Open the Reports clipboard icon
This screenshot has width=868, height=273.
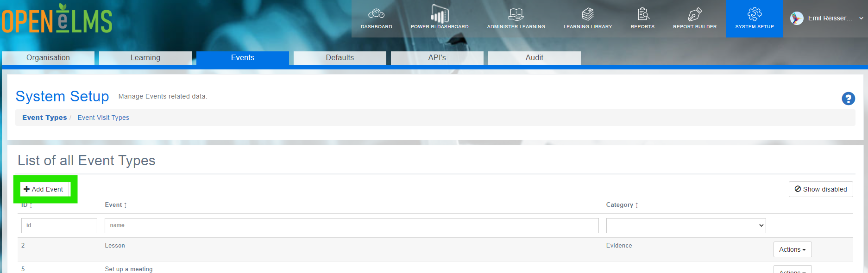pyautogui.click(x=643, y=14)
